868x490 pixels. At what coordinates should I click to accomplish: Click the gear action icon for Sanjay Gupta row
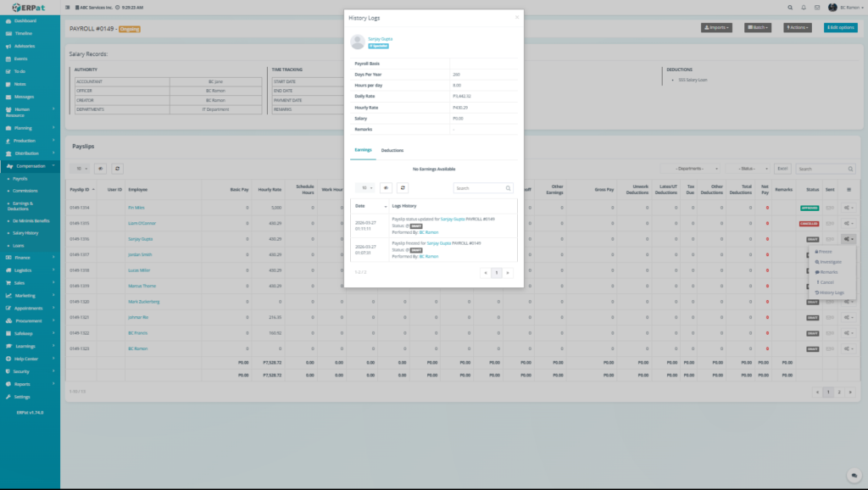point(848,239)
